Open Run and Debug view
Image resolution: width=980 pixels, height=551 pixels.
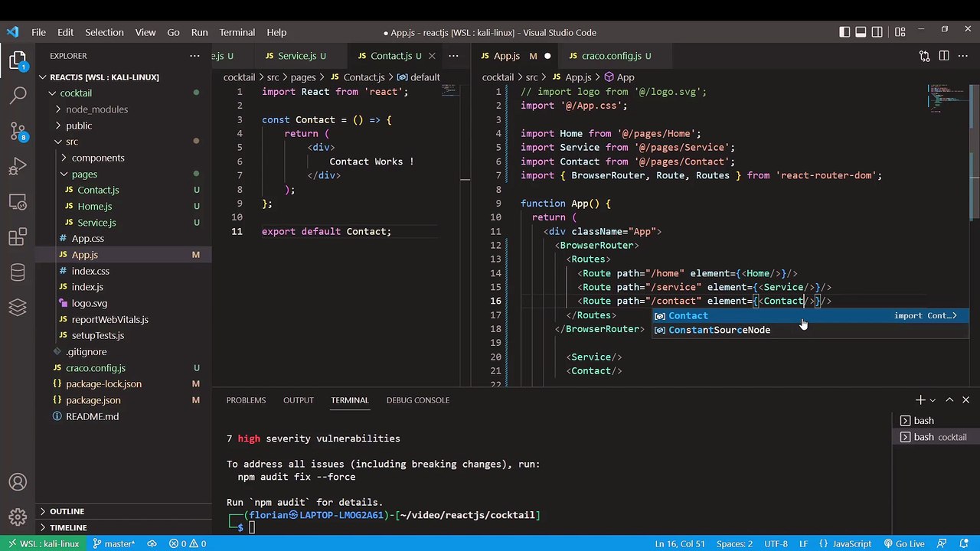coord(18,167)
